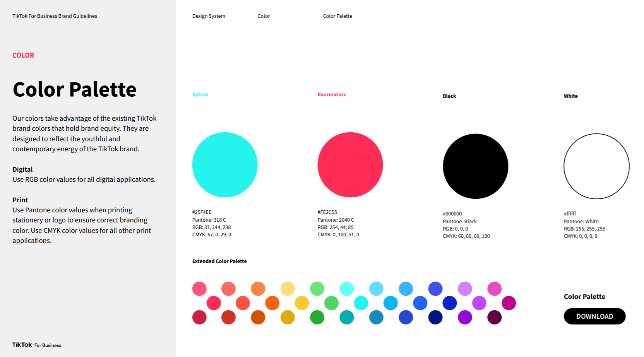The image size is (644, 357).
Task: Click the Print subheading in the sidebar
Action: 20,200
